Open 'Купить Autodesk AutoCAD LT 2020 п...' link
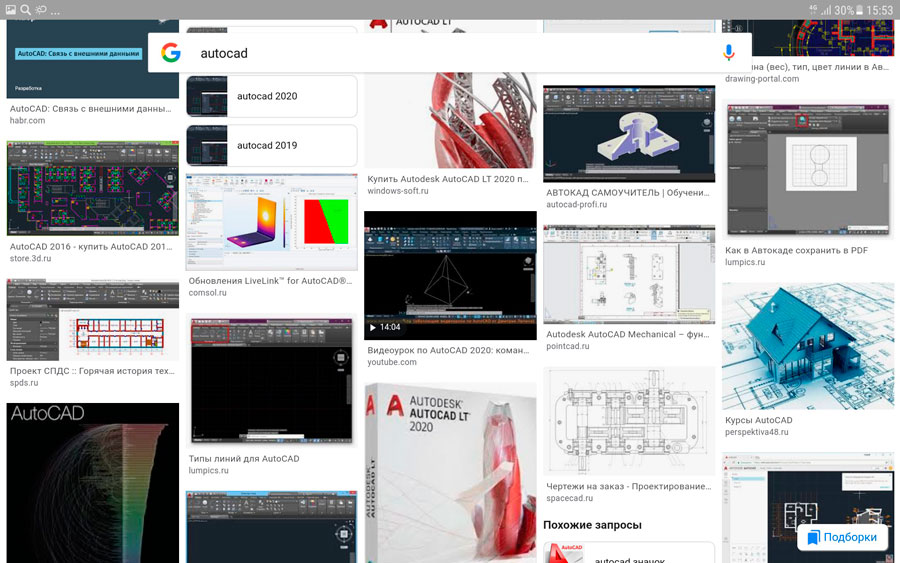Image resolution: width=900 pixels, height=563 pixels. (x=448, y=179)
